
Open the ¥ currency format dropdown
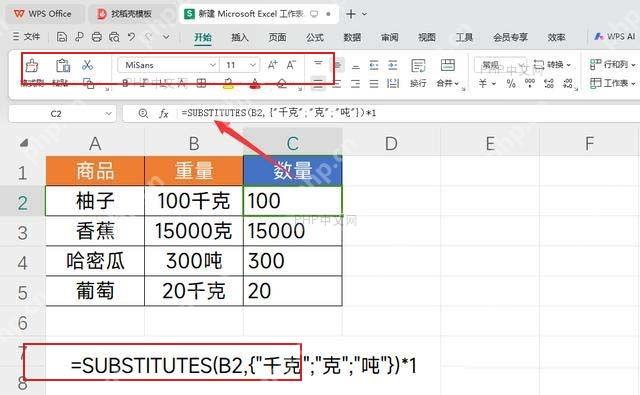[x=487, y=84]
